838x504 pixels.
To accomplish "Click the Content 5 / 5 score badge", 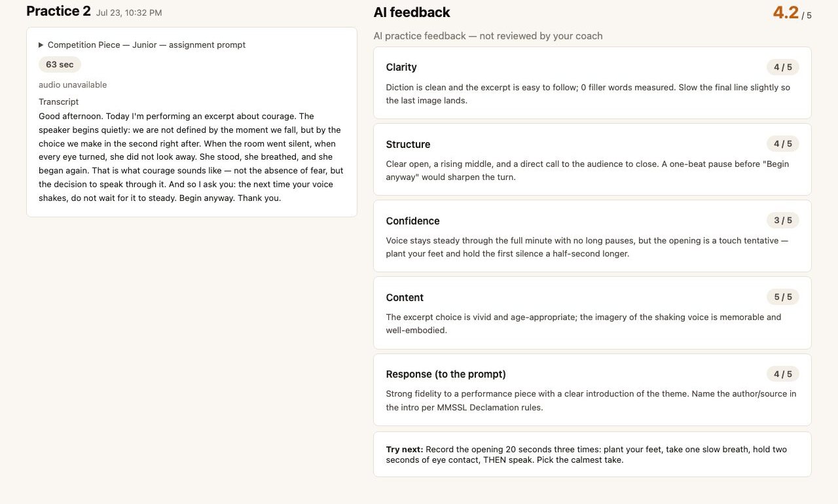I will [x=782, y=297].
